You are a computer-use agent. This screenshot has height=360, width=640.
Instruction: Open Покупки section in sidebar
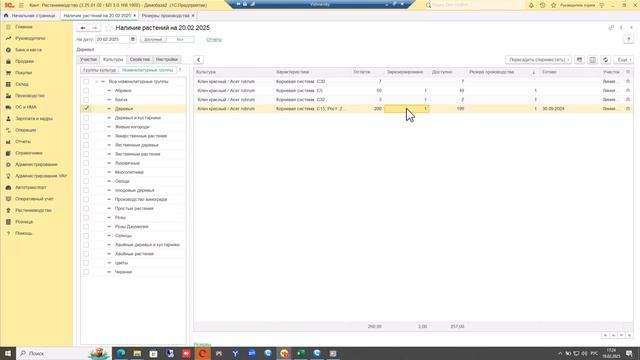[x=24, y=72]
